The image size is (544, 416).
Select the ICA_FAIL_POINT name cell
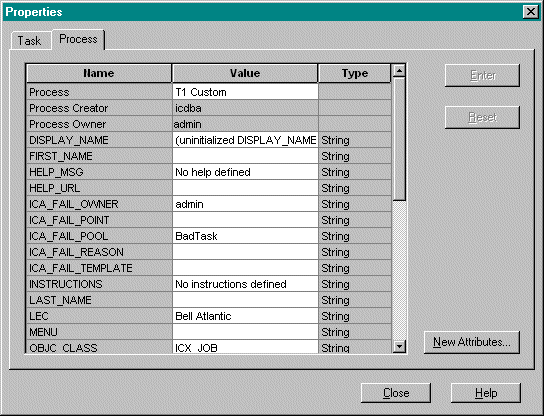(x=99, y=220)
